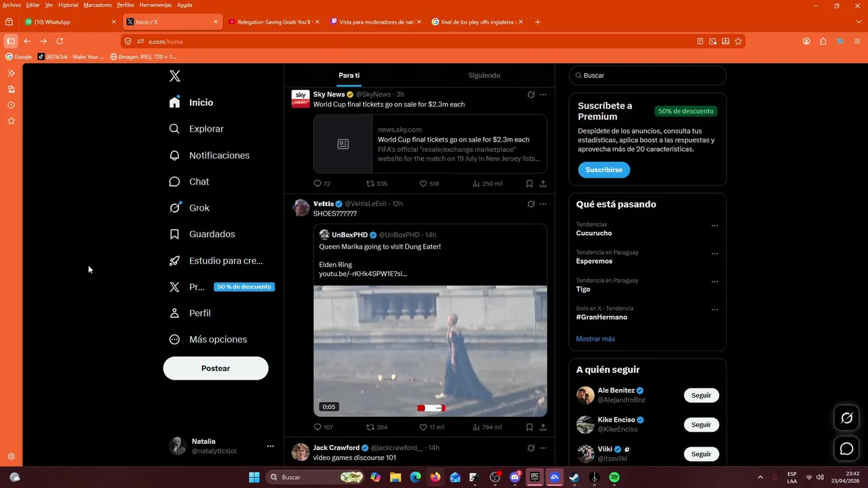Open news.sky.com link card
The image size is (868, 488).
pyautogui.click(x=430, y=144)
